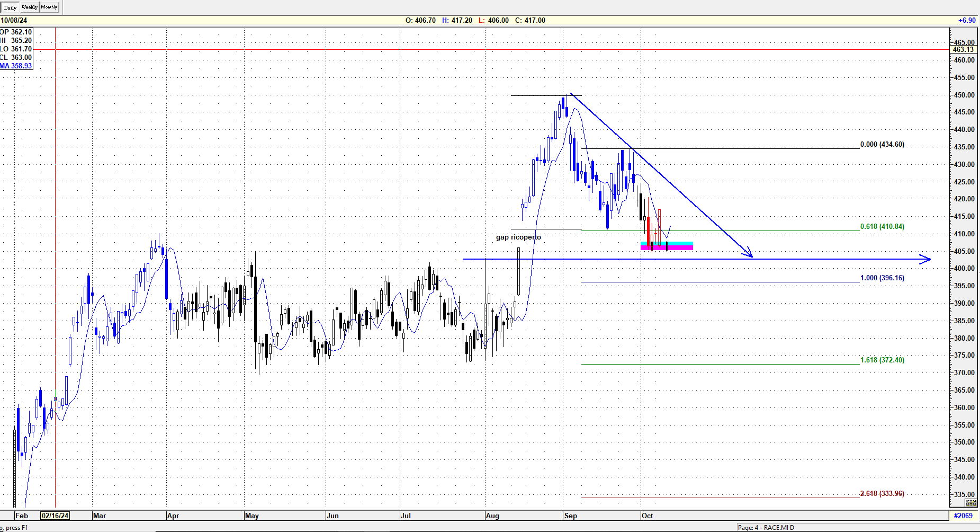Click the Sep label on the time axis

tap(570, 516)
